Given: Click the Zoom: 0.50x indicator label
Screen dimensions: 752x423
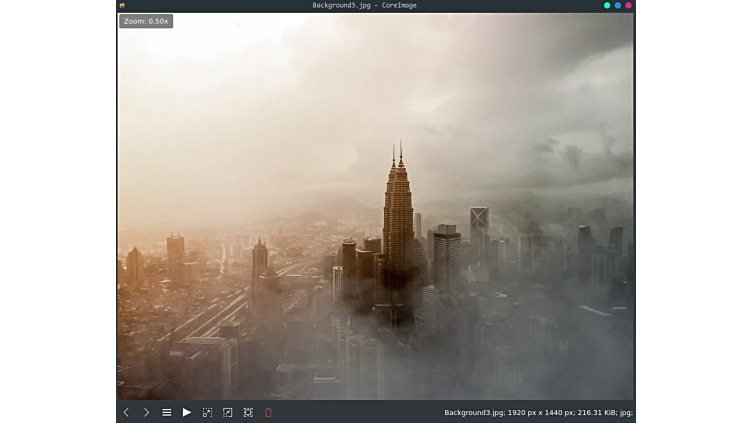Looking at the screenshot, I should [x=146, y=21].
